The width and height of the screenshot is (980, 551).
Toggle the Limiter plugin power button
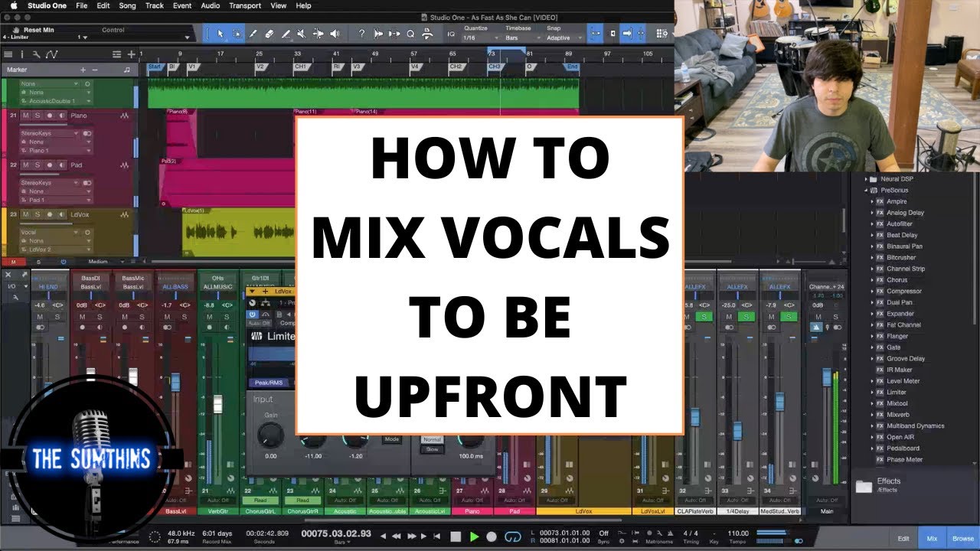pyautogui.click(x=253, y=315)
